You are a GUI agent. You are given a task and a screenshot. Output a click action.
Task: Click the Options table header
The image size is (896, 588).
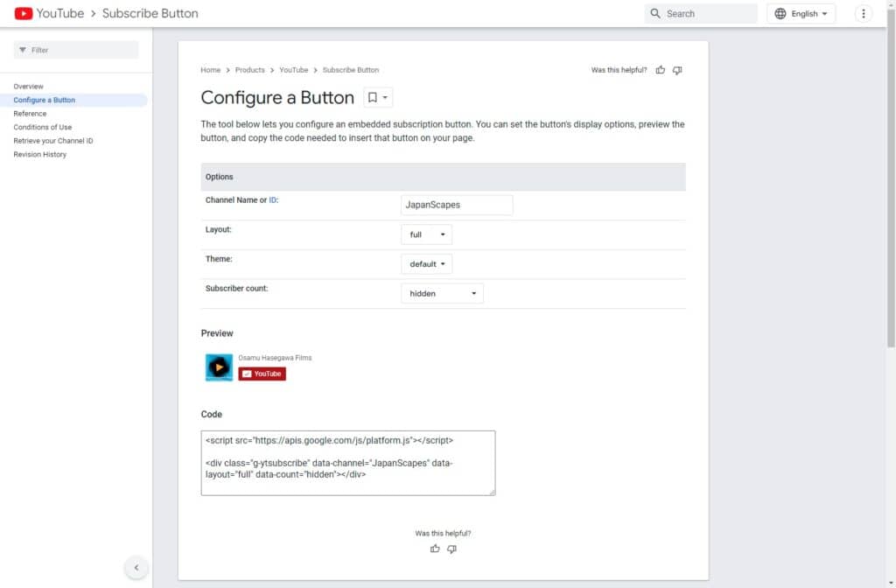[x=443, y=177]
